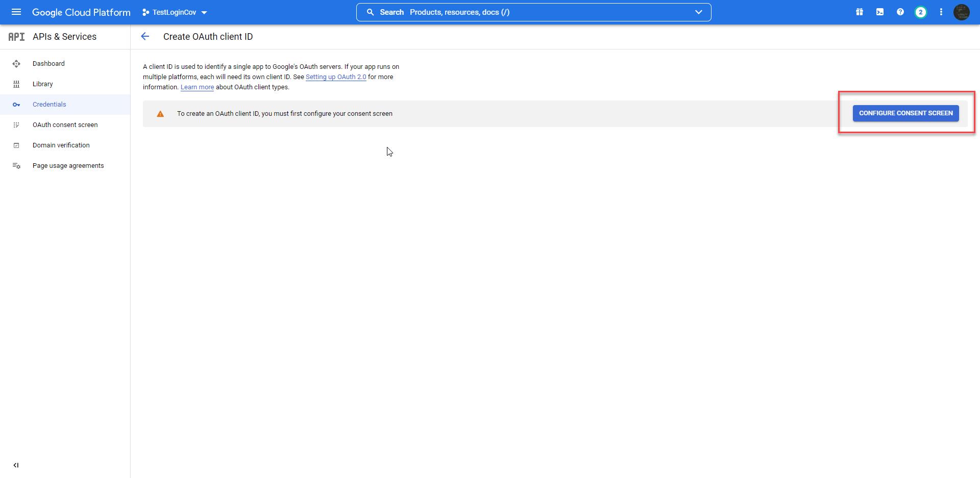Open the Help question mark icon

(900, 12)
